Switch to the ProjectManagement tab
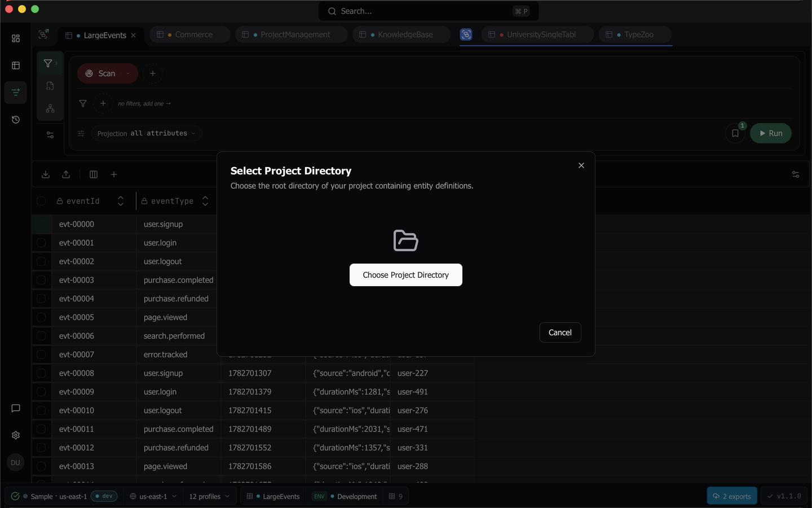812x508 pixels. coord(291,34)
